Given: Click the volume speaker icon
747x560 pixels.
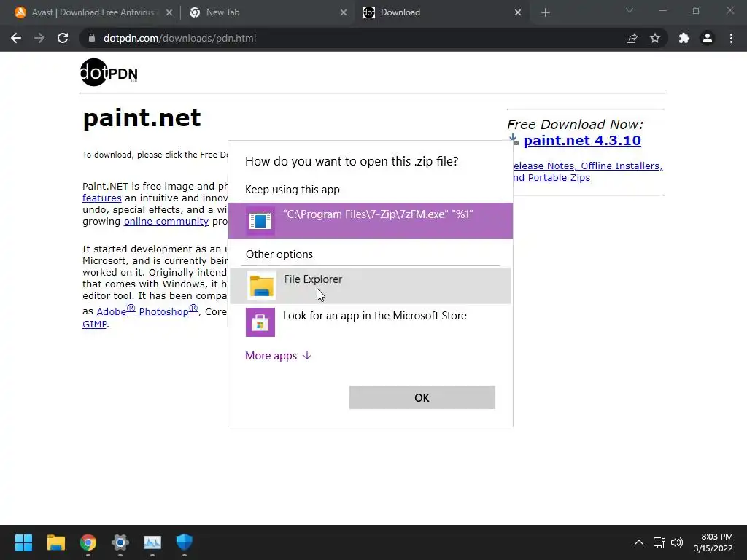Looking at the screenshot, I should point(676,542).
